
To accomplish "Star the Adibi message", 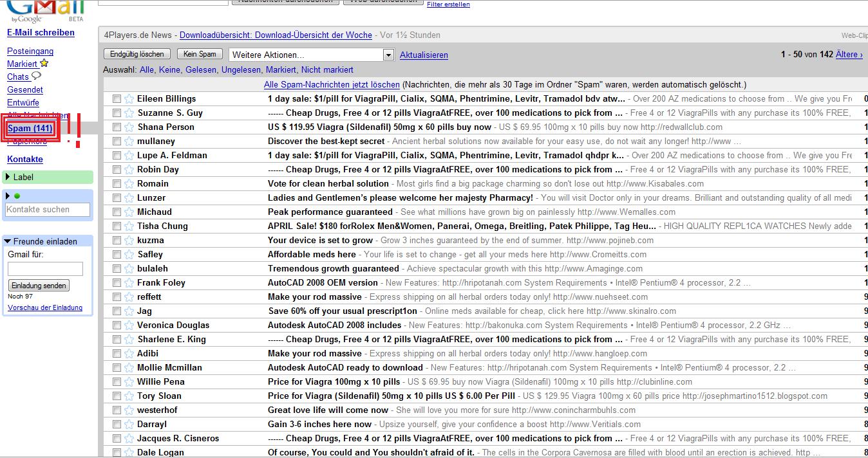I will click(129, 354).
